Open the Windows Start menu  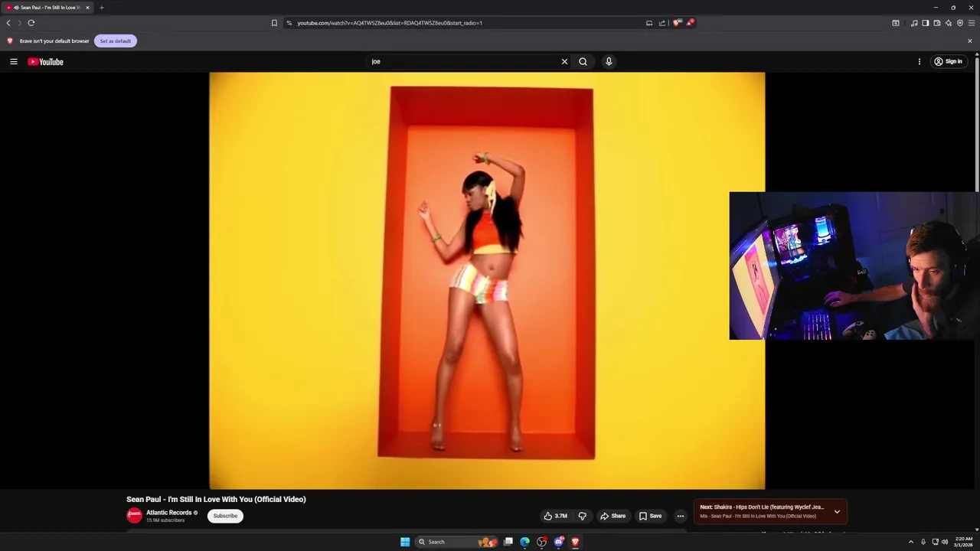[x=405, y=542]
